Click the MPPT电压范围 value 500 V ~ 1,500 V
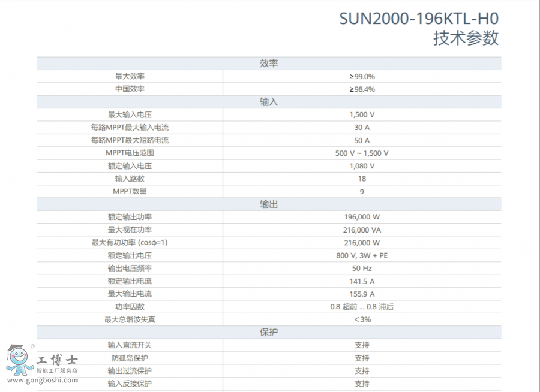The image size is (540, 392). pos(362,153)
